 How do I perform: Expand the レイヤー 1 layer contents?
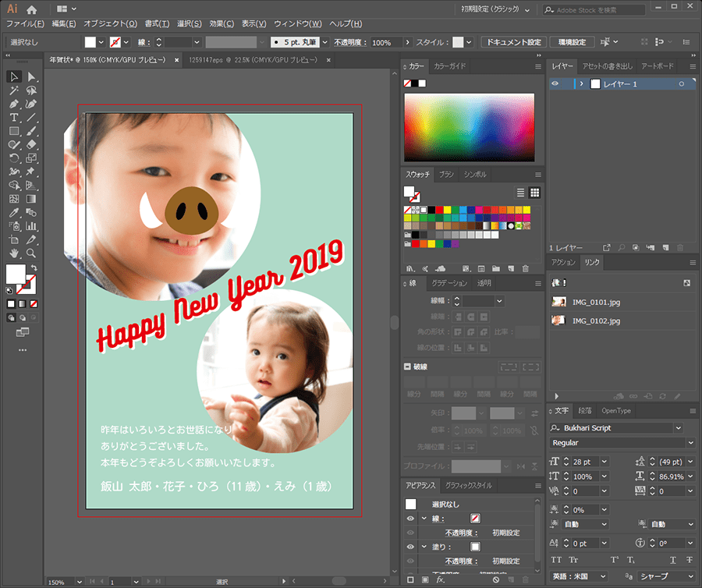(x=581, y=83)
